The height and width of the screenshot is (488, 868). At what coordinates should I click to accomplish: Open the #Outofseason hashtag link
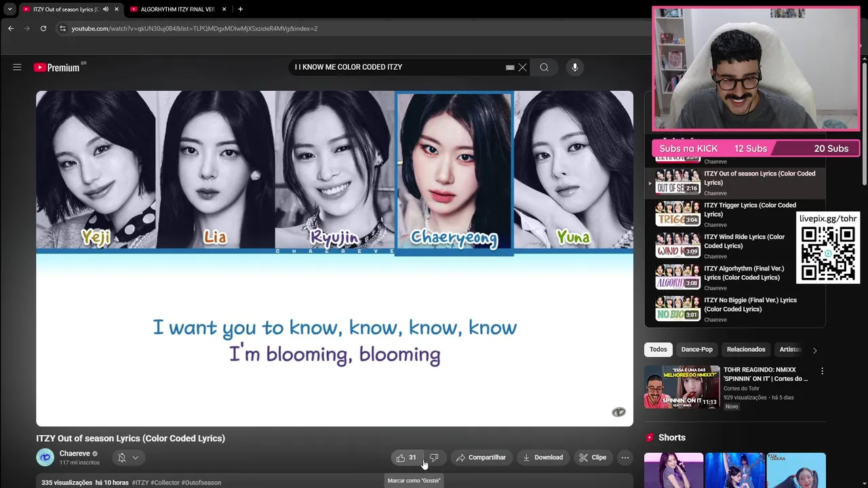pos(201,483)
